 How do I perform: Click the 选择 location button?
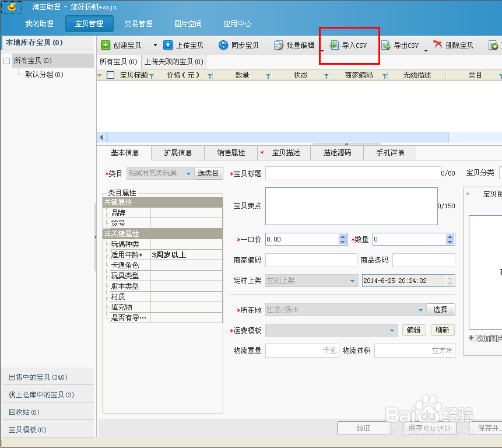point(441,310)
